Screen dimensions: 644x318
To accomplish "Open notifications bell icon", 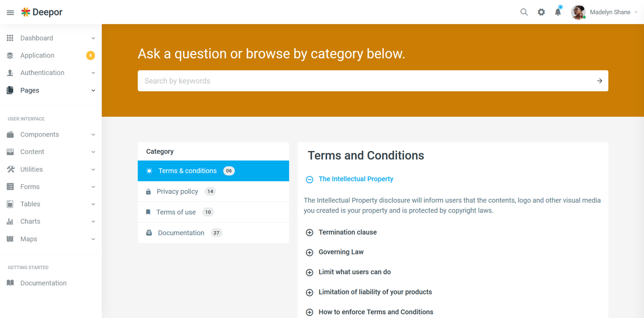I will [x=558, y=12].
